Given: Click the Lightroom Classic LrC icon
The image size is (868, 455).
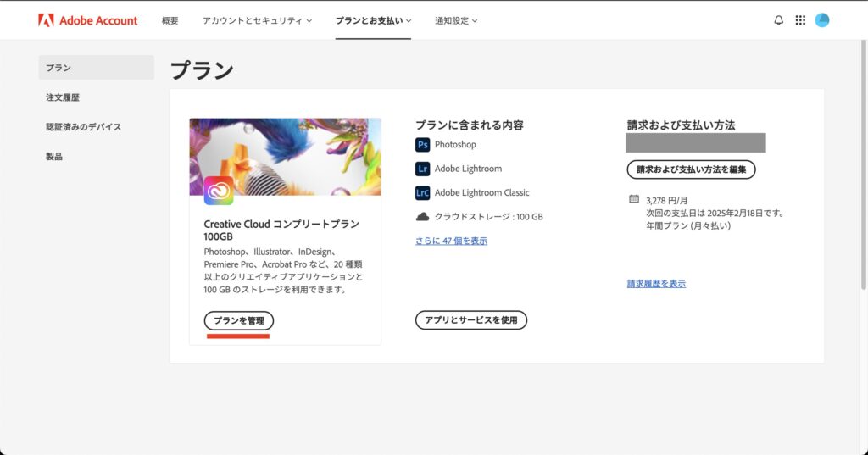Looking at the screenshot, I should (x=422, y=192).
